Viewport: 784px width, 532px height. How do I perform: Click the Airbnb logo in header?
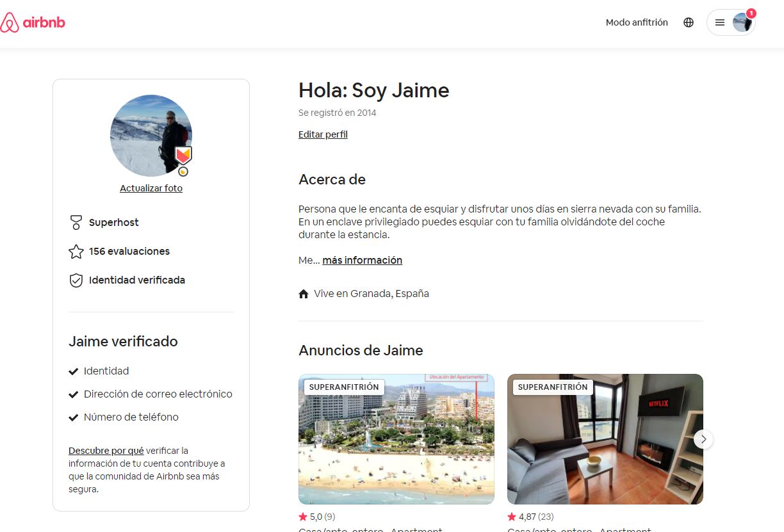click(x=33, y=23)
